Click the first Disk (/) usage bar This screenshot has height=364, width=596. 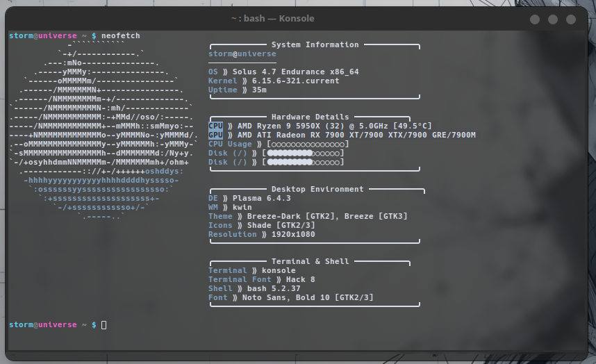coord(302,153)
